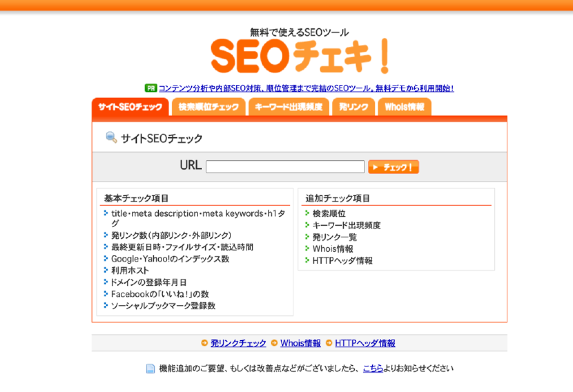
Task: Click the HTTPヘッダ情報 item under 追加チェック項目
Action: click(343, 261)
